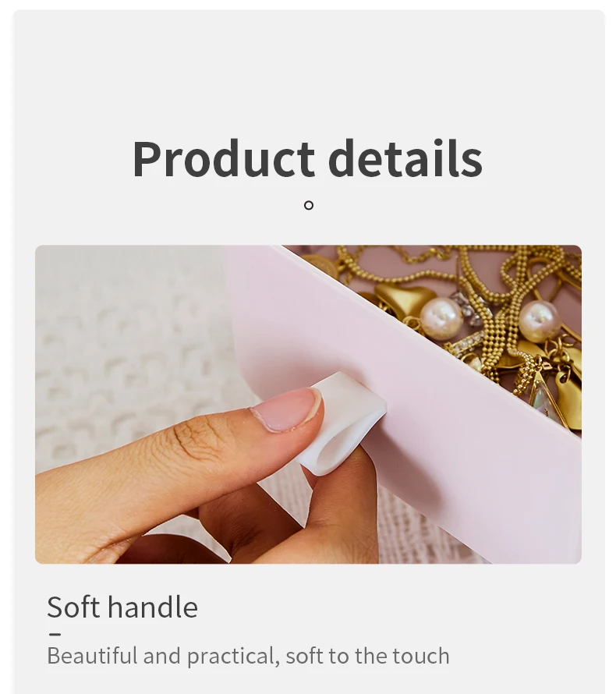The height and width of the screenshot is (694, 616).
Task: Open the soft handle product photo
Action: coord(309,404)
